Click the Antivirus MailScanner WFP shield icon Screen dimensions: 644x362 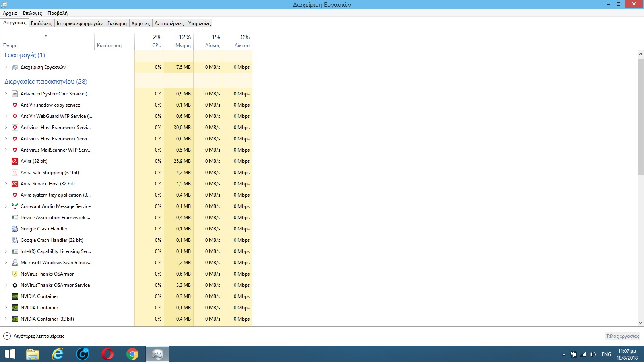[15, 150]
